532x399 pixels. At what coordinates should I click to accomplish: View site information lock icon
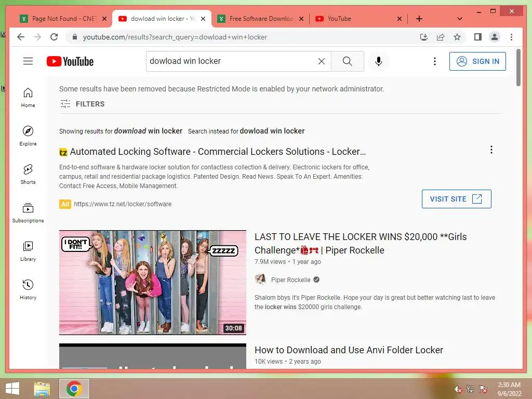pyautogui.click(x=75, y=37)
